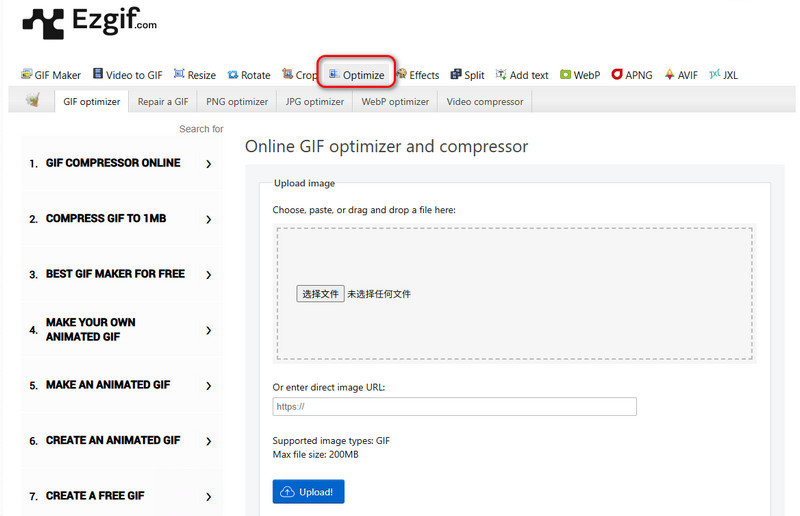
Task: Switch to the PNG optimizer tab
Action: [237, 102]
